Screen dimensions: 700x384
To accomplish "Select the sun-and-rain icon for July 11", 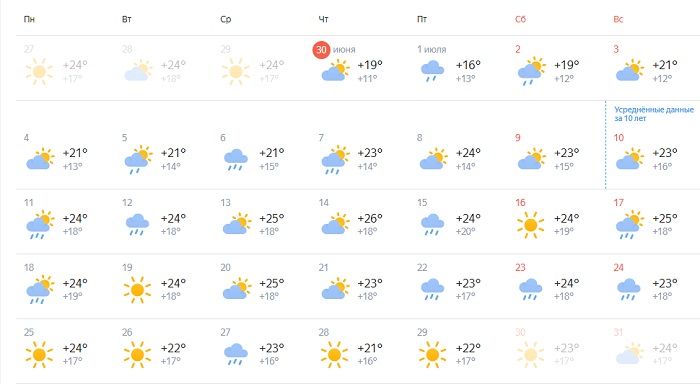I will click(40, 225).
